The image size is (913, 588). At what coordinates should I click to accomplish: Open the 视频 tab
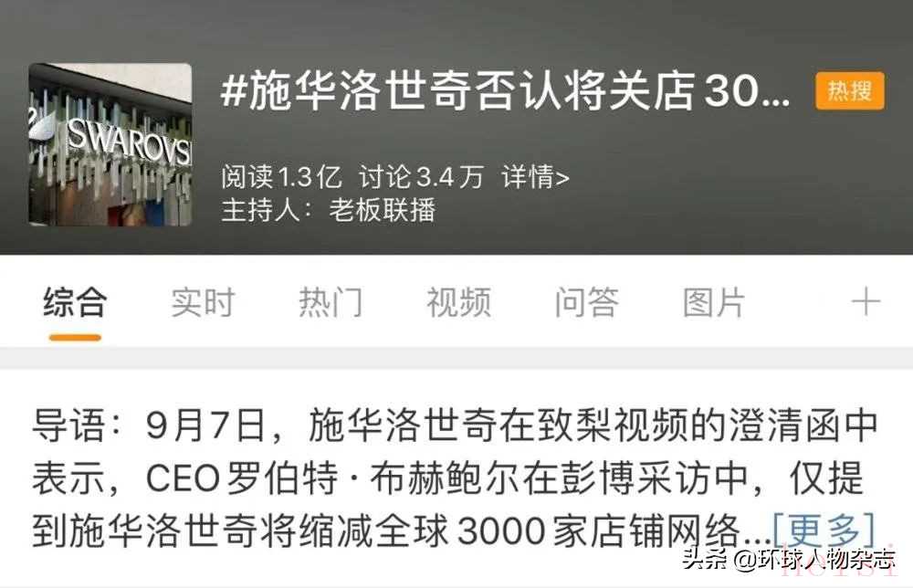coord(459,302)
